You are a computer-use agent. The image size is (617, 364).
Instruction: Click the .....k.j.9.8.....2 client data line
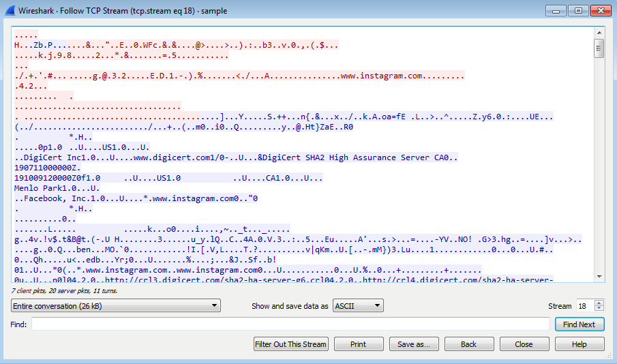pyautogui.click(x=121, y=55)
